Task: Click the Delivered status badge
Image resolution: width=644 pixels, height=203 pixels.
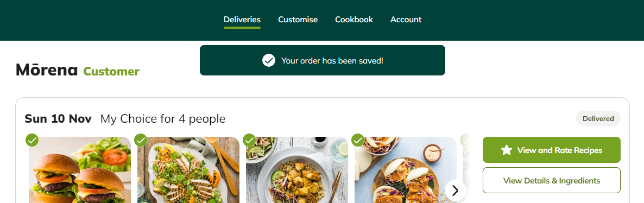Action: coord(598,118)
